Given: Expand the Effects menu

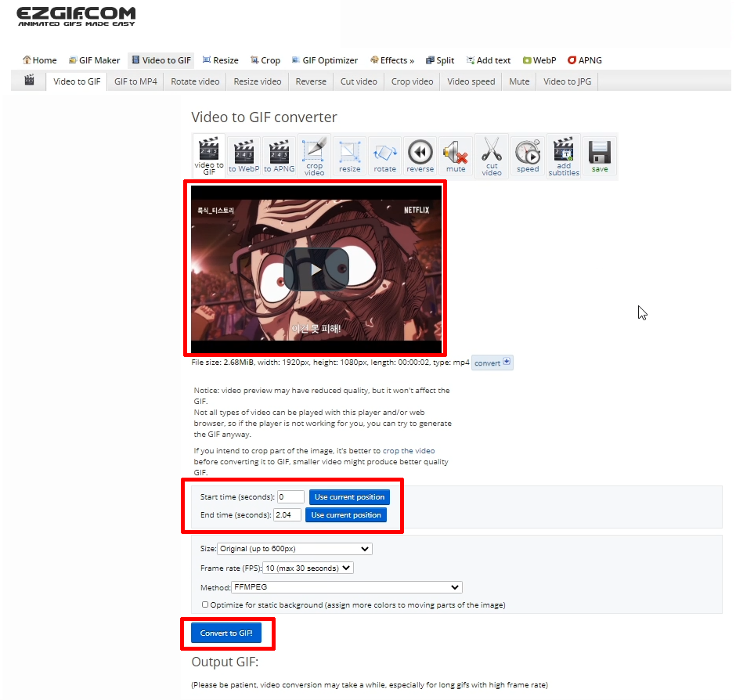Looking at the screenshot, I should (392, 60).
